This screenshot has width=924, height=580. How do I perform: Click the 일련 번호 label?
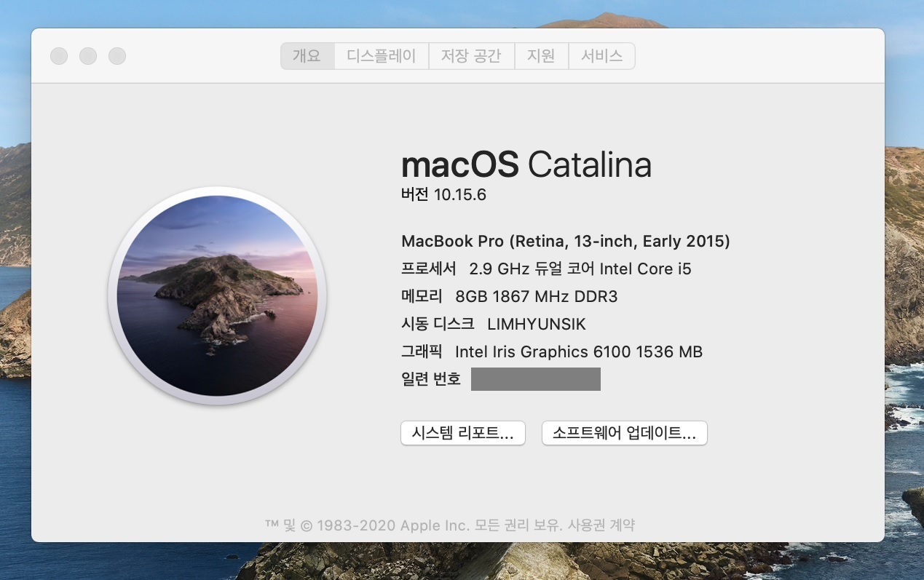[431, 379]
